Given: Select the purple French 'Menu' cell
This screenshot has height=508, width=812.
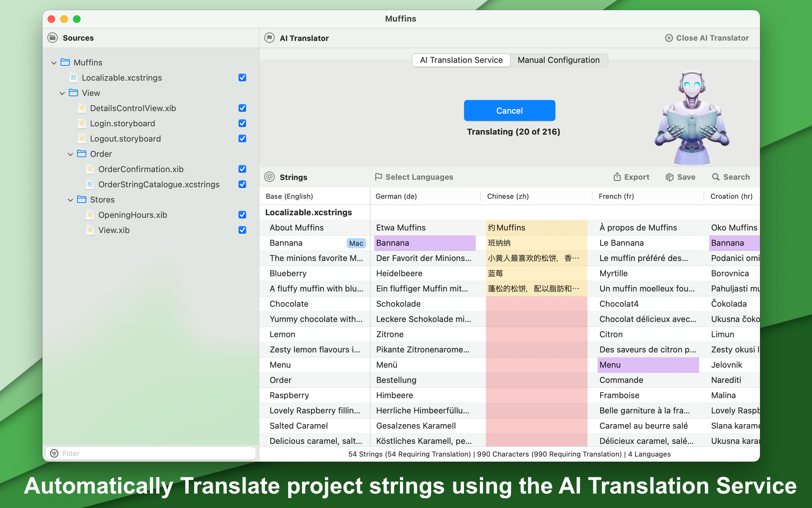Looking at the screenshot, I should 648,364.
